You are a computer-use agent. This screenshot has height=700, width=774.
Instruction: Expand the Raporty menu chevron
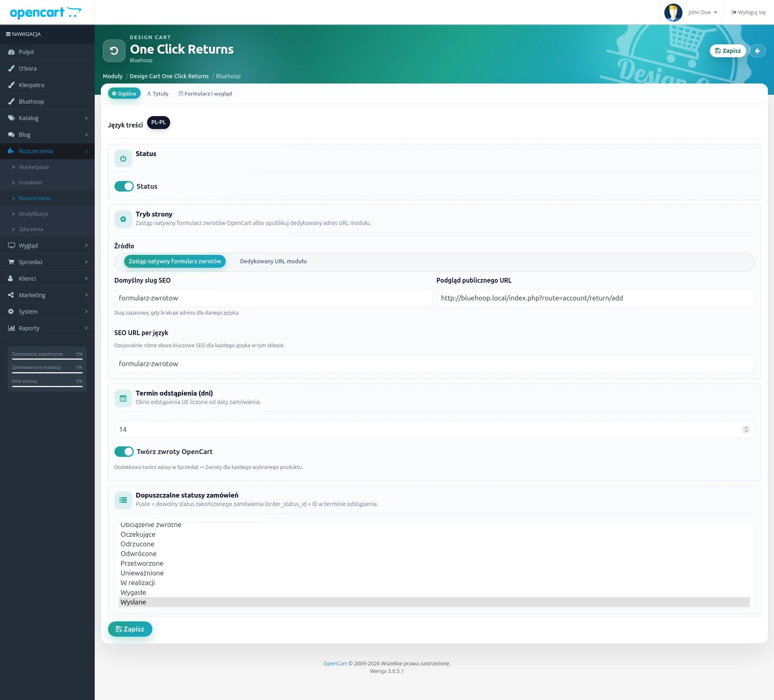(86, 328)
